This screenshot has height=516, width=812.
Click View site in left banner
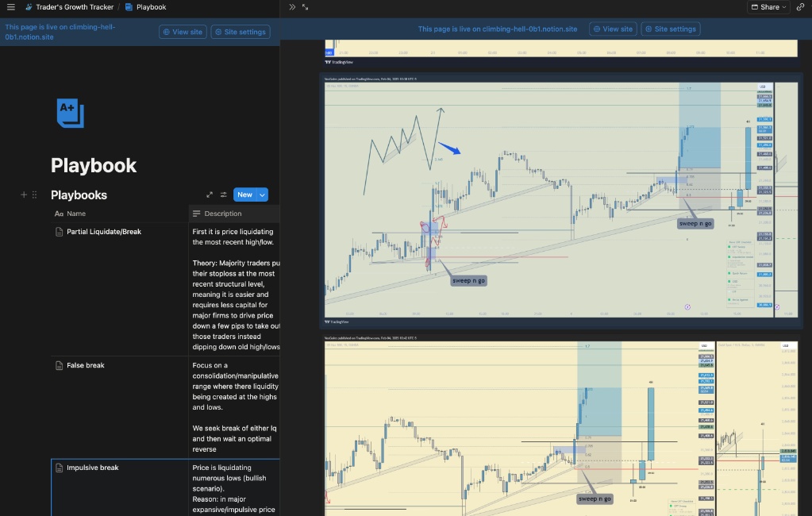183,32
